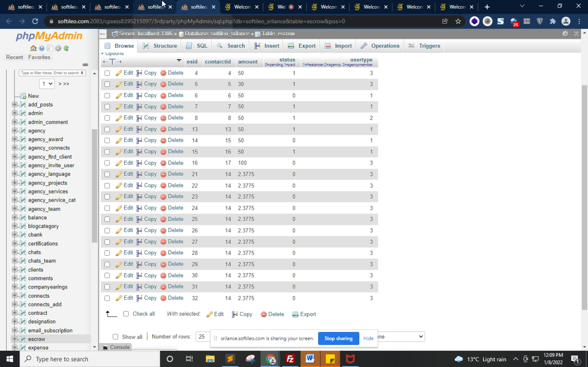Viewport: 588px width, 367px height.
Task: Toggle the Show all checkbox
Action: 115,337
